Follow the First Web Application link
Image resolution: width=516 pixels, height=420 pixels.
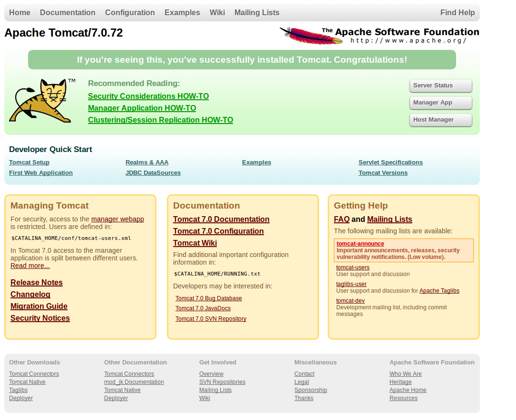(41, 173)
